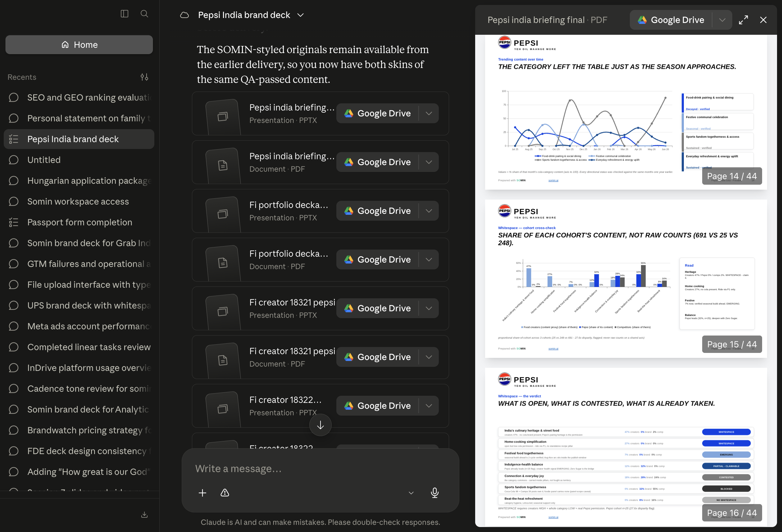Expand dropdown arrow on Pepsi briefing PPTX card

(x=429, y=114)
